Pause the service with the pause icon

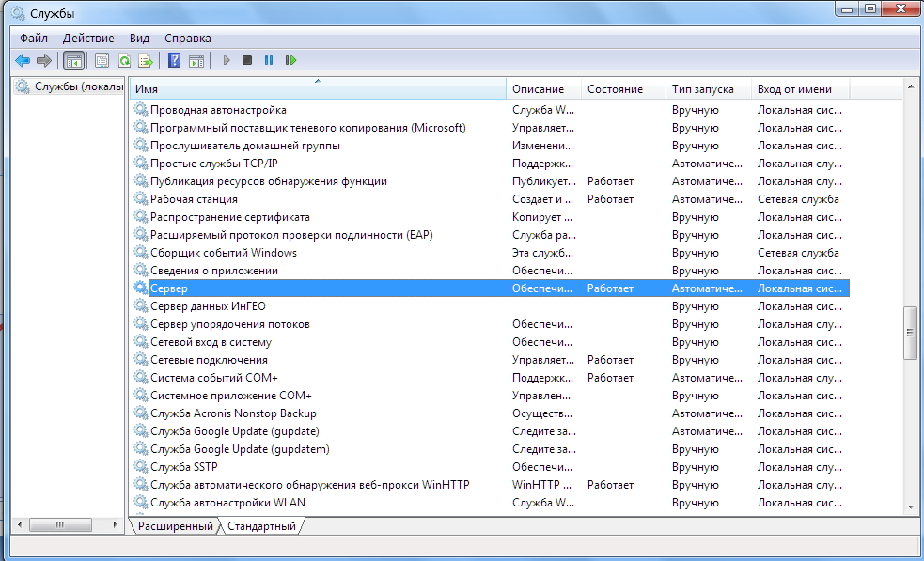click(x=269, y=60)
